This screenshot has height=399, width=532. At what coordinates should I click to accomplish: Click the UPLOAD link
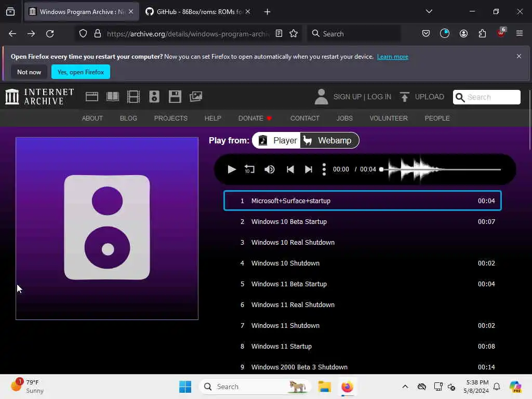pos(422,97)
